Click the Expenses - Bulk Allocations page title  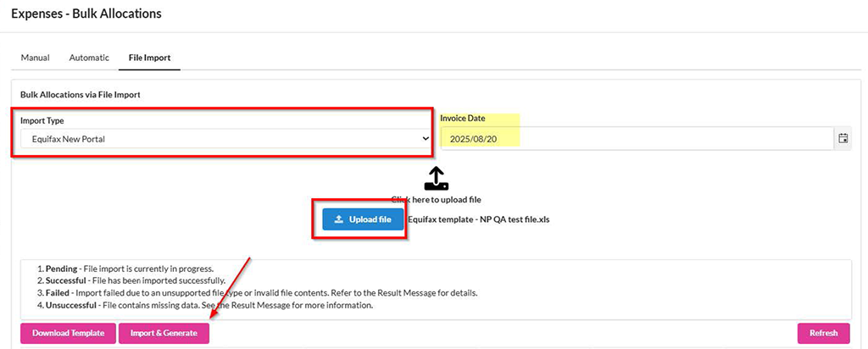pyautogui.click(x=86, y=14)
